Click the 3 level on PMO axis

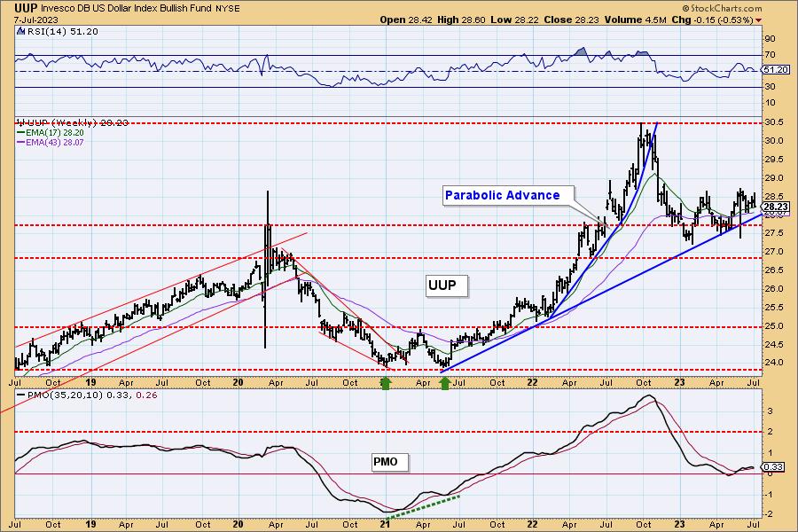coord(771,411)
